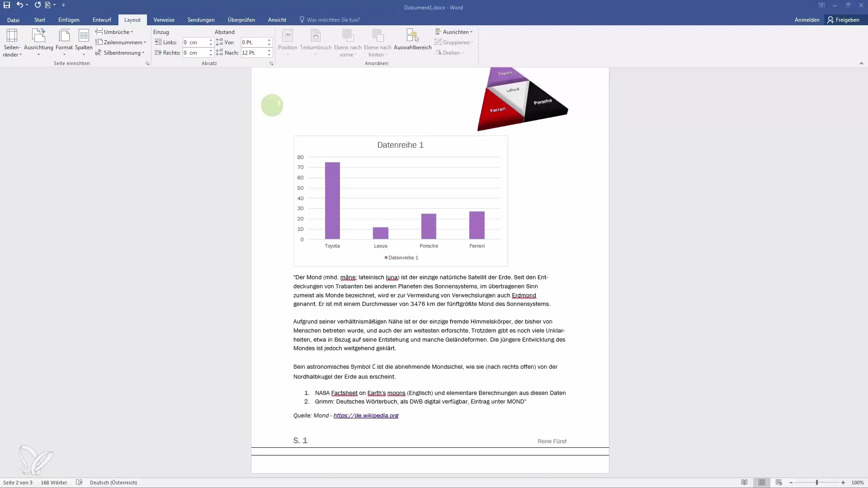
Task: Switch to the Sendungen tab
Action: (x=201, y=20)
